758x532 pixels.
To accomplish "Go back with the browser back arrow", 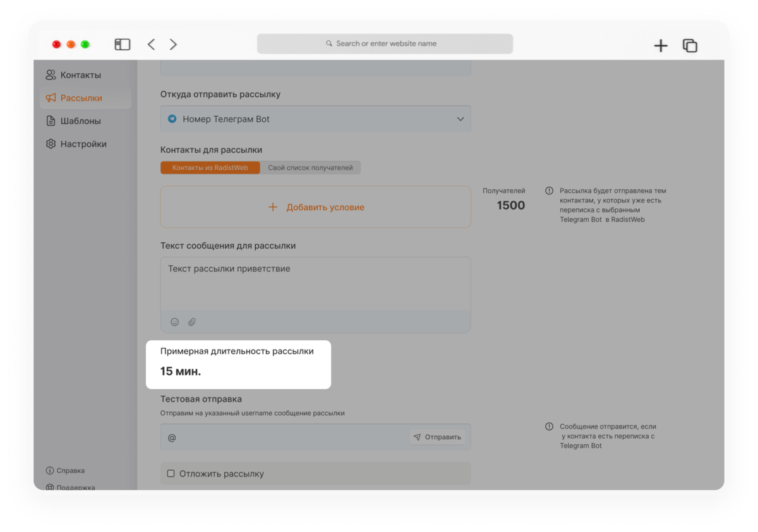I will tap(151, 44).
